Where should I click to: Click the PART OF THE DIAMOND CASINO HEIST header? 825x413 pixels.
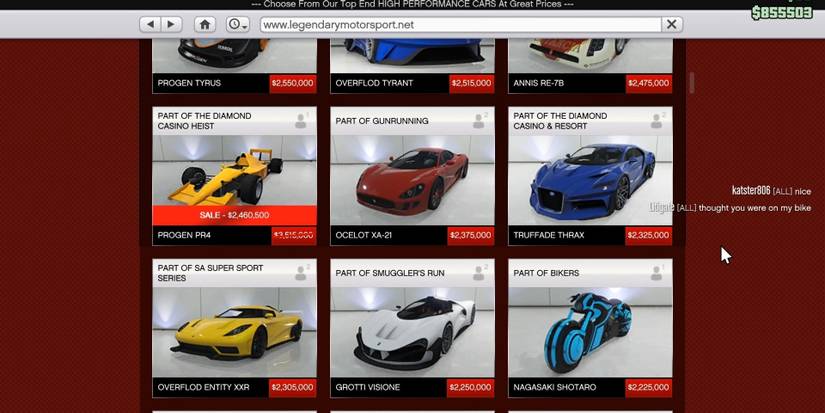pos(204,121)
